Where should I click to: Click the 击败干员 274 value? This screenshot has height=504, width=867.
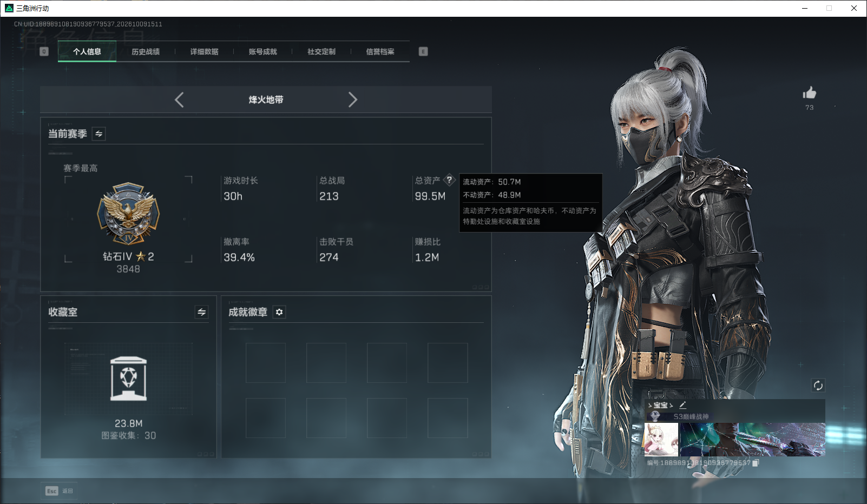point(329,257)
